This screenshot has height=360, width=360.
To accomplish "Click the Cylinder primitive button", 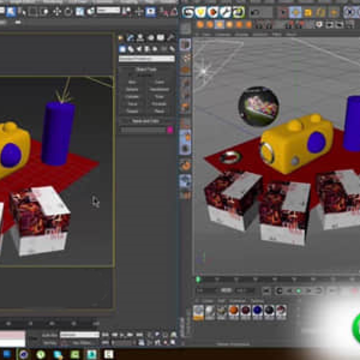I will click(132, 97).
